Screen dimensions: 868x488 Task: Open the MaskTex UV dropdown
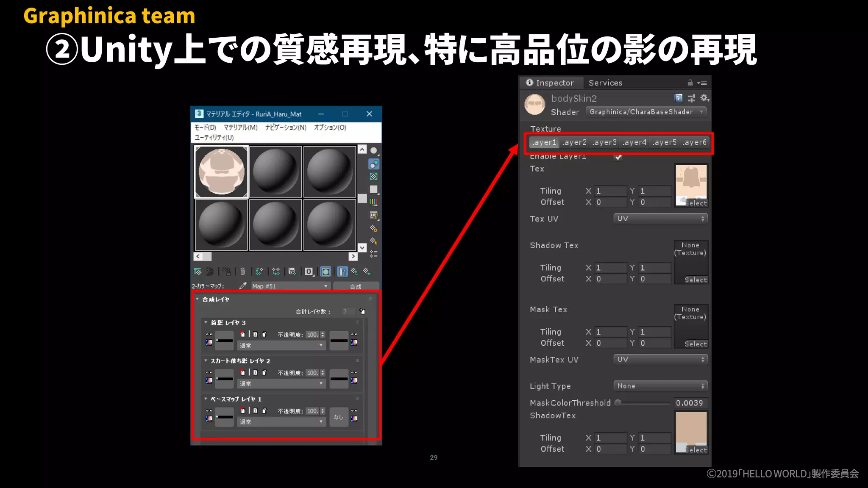point(661,359)
